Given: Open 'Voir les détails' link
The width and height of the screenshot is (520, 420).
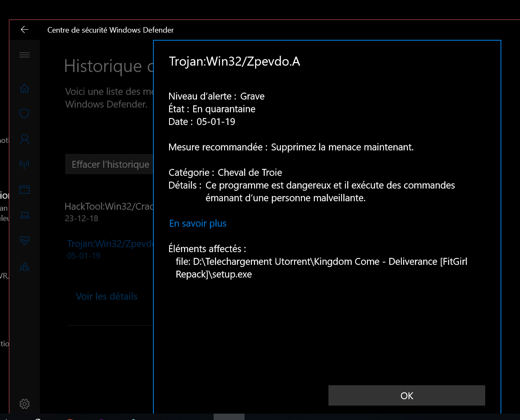Looking at the screenshot, I should (x=107, y=296).
